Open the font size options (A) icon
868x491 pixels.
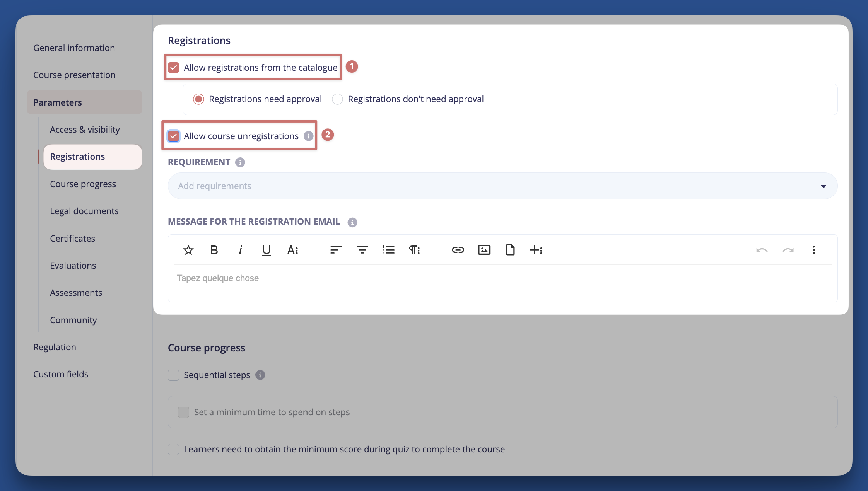pos(293,250)
